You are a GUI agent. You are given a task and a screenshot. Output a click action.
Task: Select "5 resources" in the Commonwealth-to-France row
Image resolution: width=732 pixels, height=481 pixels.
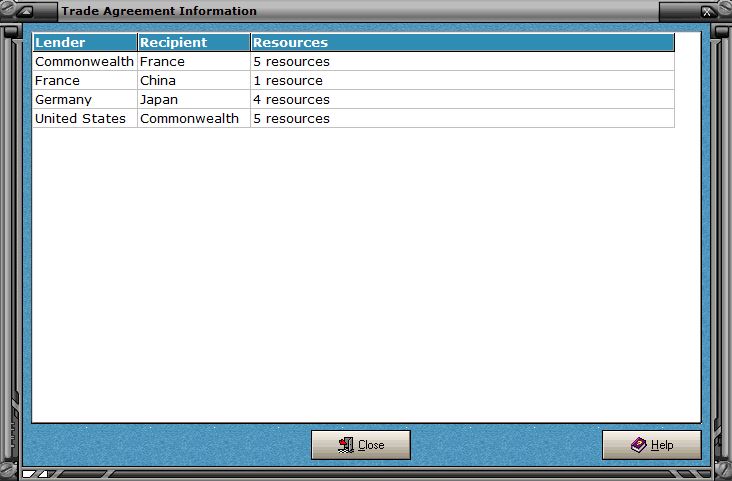463,62
